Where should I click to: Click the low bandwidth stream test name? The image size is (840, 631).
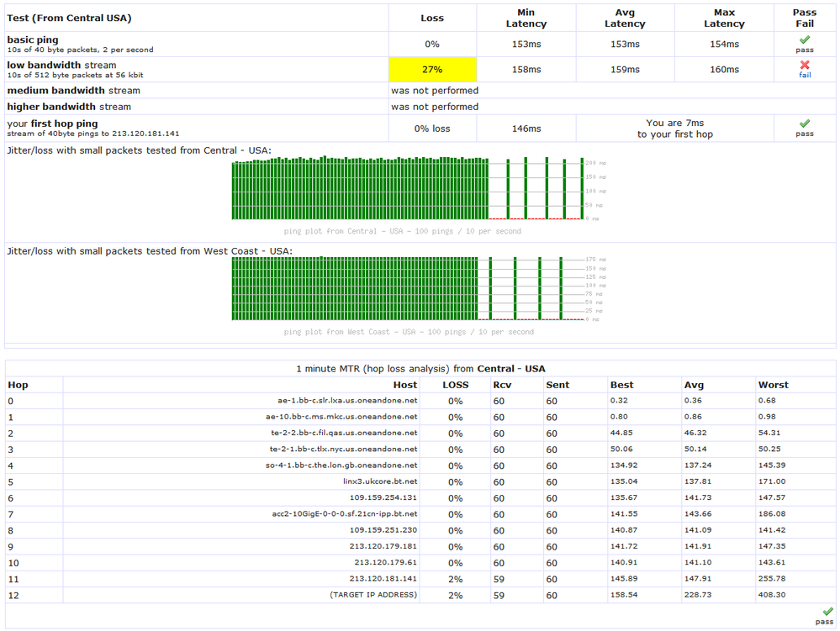61,65
